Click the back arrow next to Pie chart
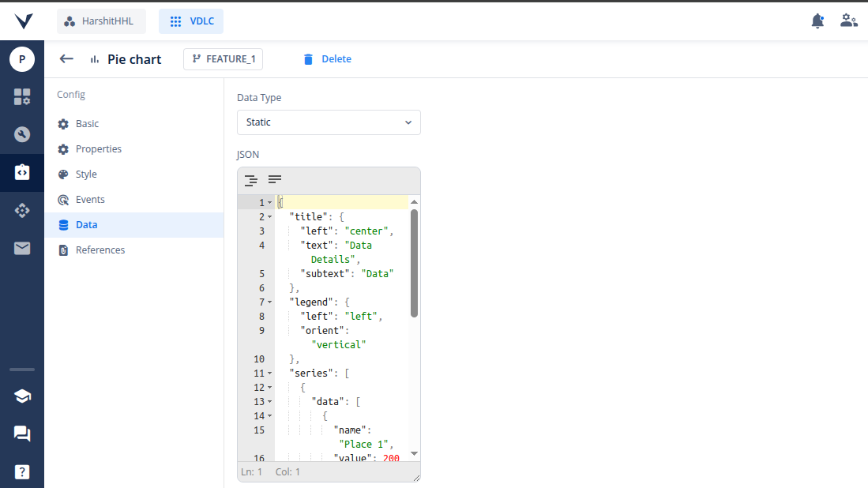 66,59
